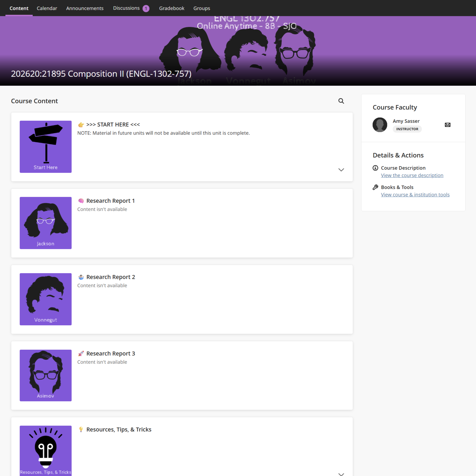476x476 pixels.
Task: Open the Asimov unit thumbnail
Action: [x=46, y=375]
